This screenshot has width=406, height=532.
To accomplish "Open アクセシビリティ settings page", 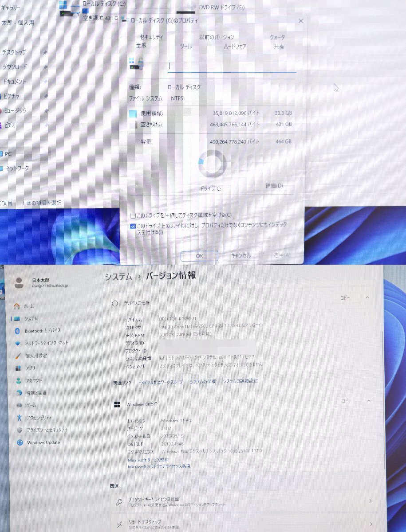I will [34, 418].
